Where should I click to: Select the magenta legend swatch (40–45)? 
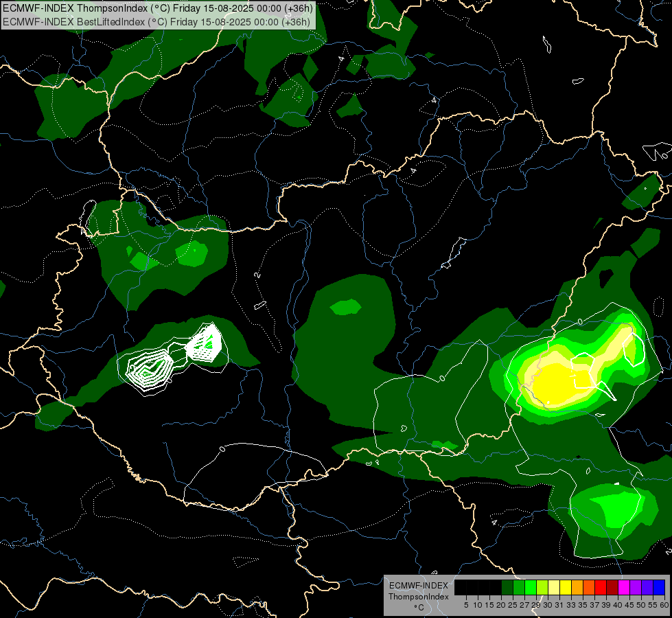point(624,587)
